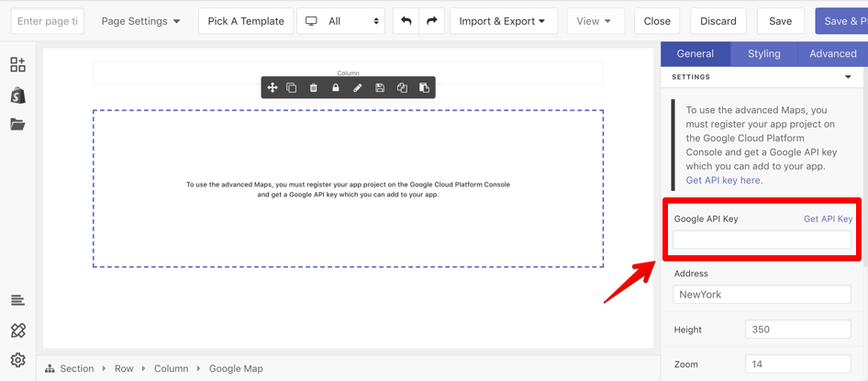This screenshot has width=868, height=381.
Task: Click the Save & Publish button
Action: [841, 21]
